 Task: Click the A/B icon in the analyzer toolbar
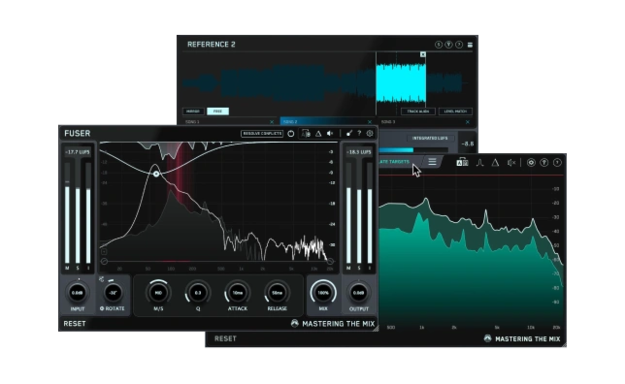point(462,162)
